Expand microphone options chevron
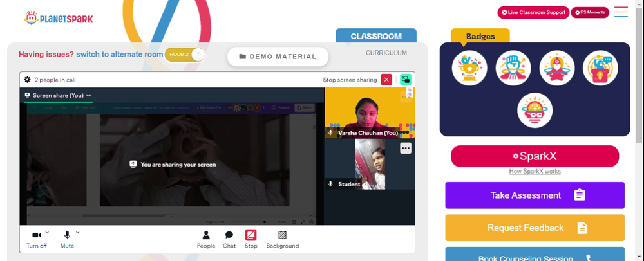This screenshot has width=644, height=261. pos(78,232)
